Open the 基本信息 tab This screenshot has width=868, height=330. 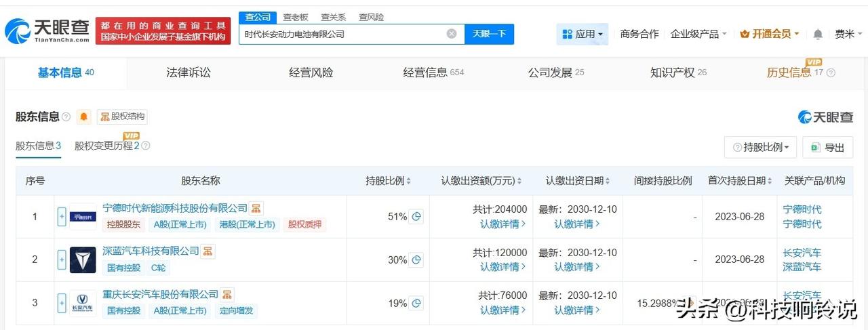66,73
